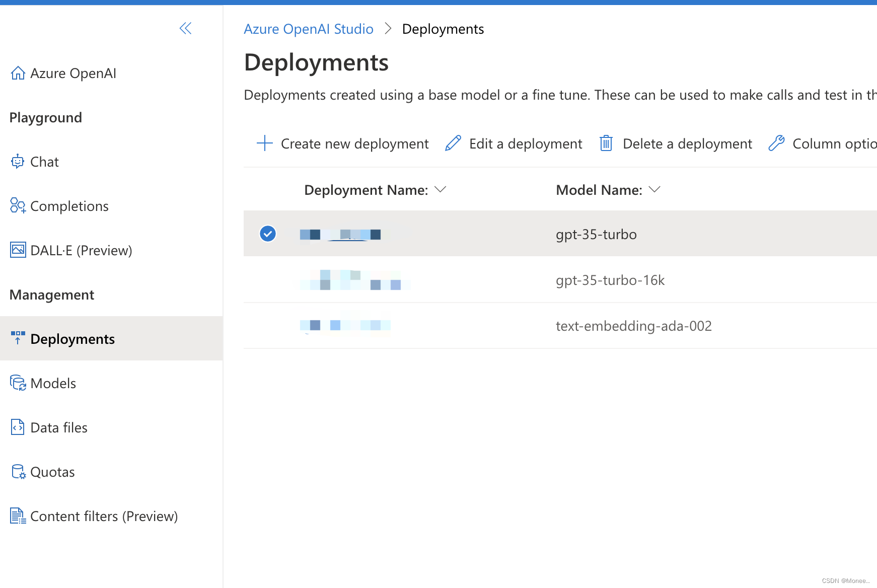Collapse the sidebar with double-chevron icon
877x588 pixels.
tap(185, 28)
